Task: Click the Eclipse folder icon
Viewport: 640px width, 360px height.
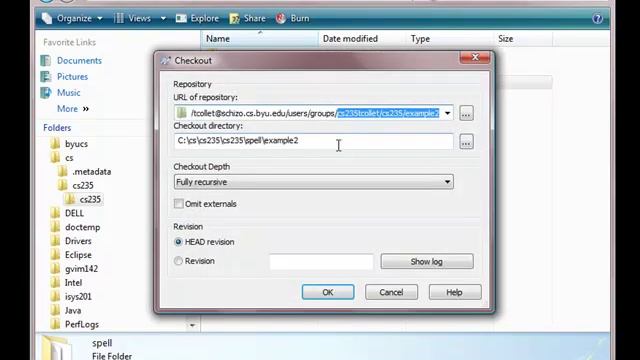Action: (x=55, y=255)
